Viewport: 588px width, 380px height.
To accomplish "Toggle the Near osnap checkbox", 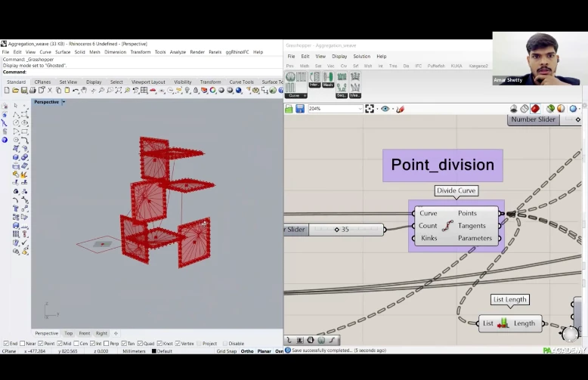I will [x=24, y=344].
